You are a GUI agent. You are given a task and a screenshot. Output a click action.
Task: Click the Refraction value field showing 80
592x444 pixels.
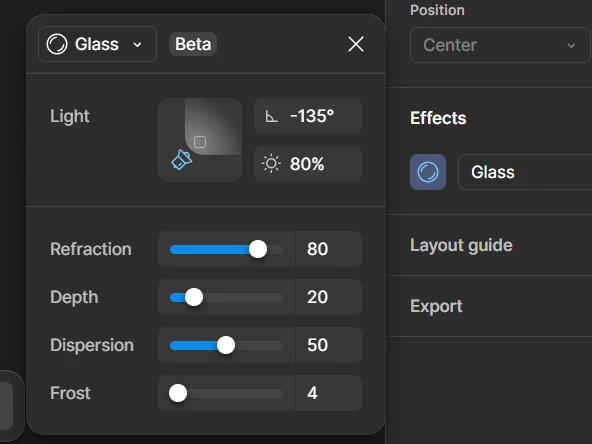point(329,249)
